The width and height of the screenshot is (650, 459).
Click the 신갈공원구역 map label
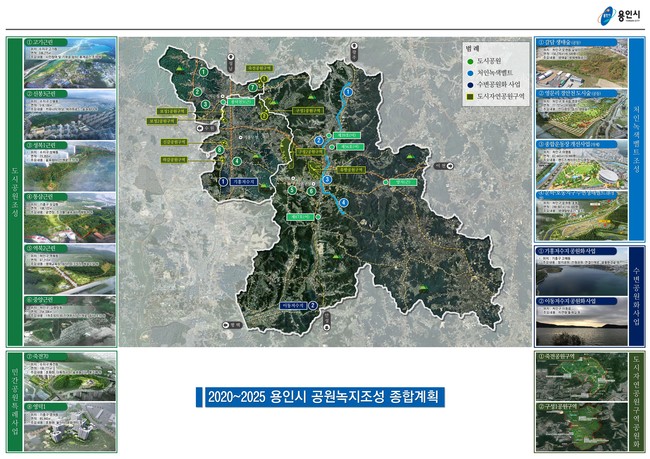pyautogui.click(x=174, y=142)
